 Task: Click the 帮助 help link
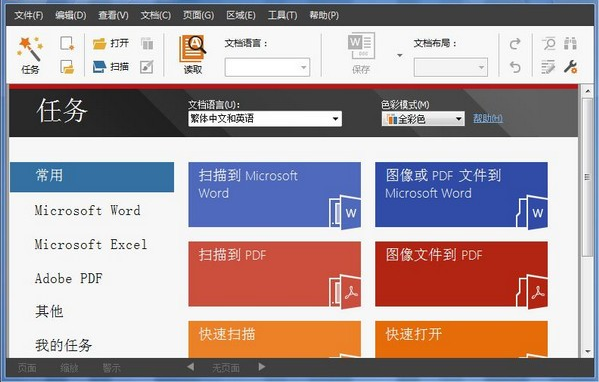click(488, 118)
